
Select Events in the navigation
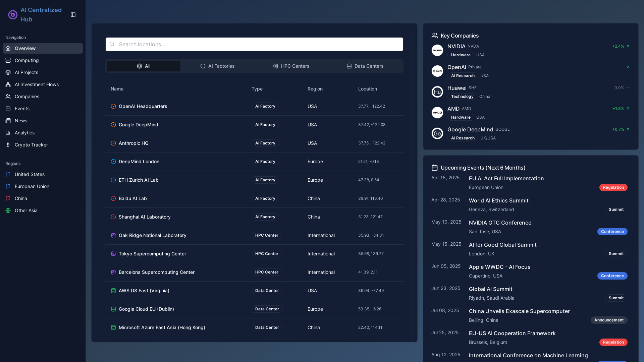pos(43,109)
